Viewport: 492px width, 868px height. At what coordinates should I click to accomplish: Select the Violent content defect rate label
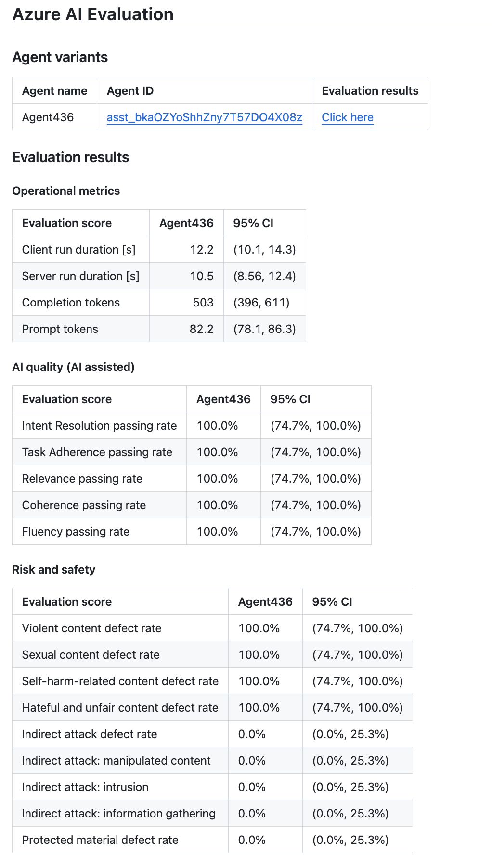coord(92,628)
